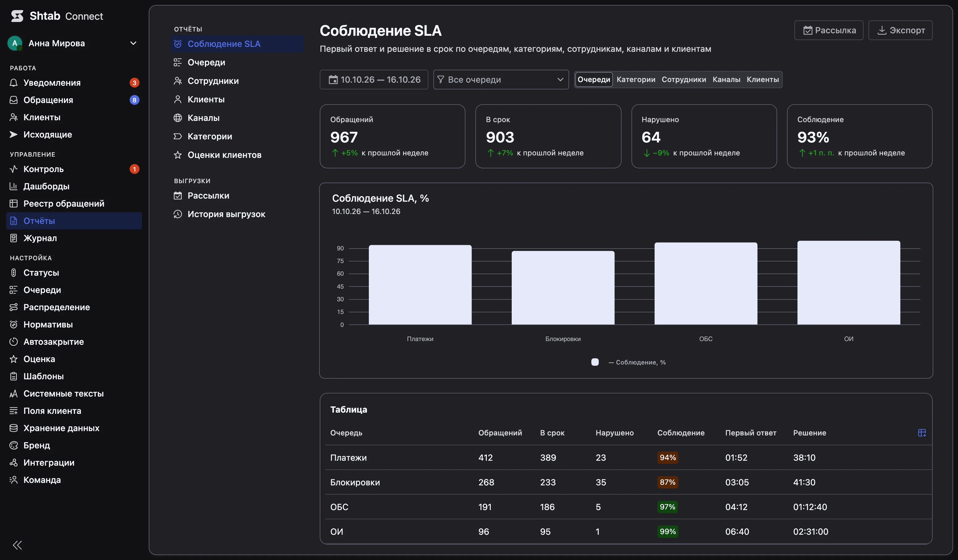This screenshot has width=958, height=560.
Task: Toggle the Соблюдение, % chart legend swatch
Action: [x=595, y=362]
